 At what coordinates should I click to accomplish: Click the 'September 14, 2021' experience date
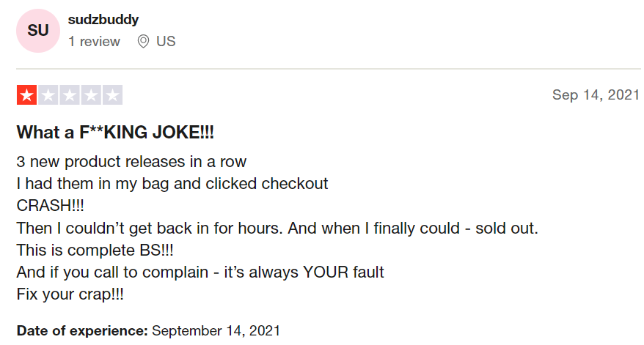pyautogui.click(x=216, y=330)
